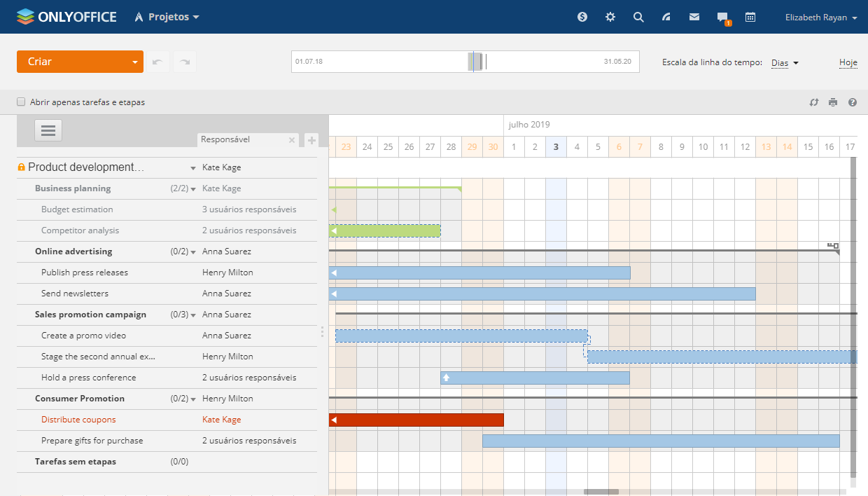Open the Dias timeline scale dropdown

(x=785, y=63)
